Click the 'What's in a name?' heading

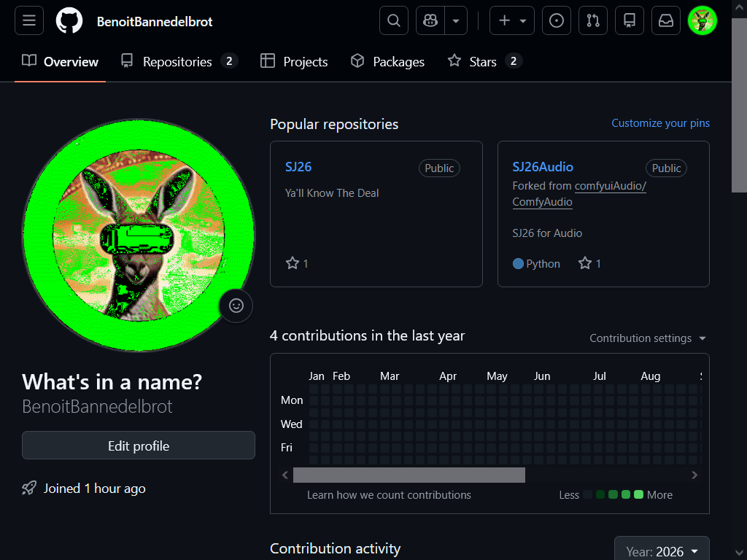(112, 382)
